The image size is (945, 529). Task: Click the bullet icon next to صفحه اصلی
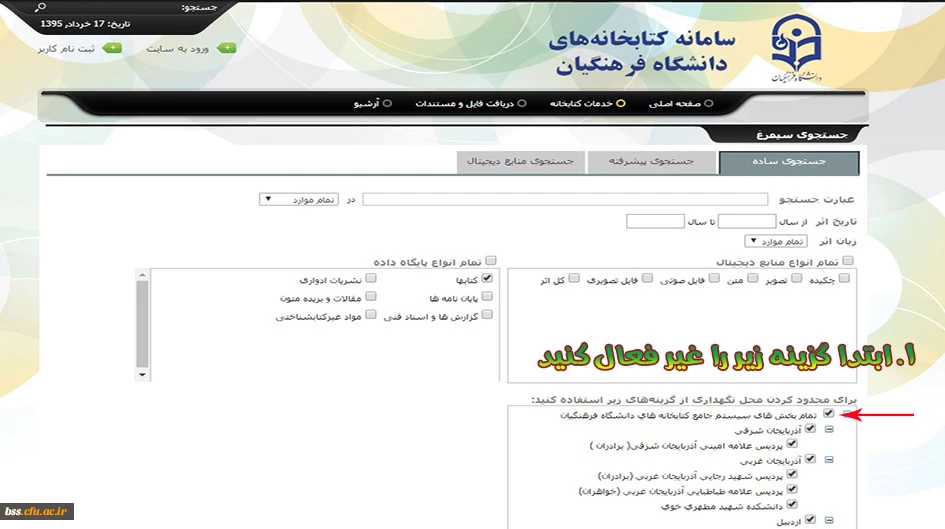point(709,103)
